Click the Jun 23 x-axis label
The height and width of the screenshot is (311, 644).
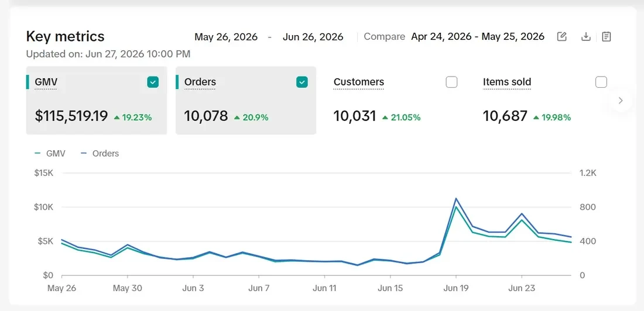pos(522,288)
